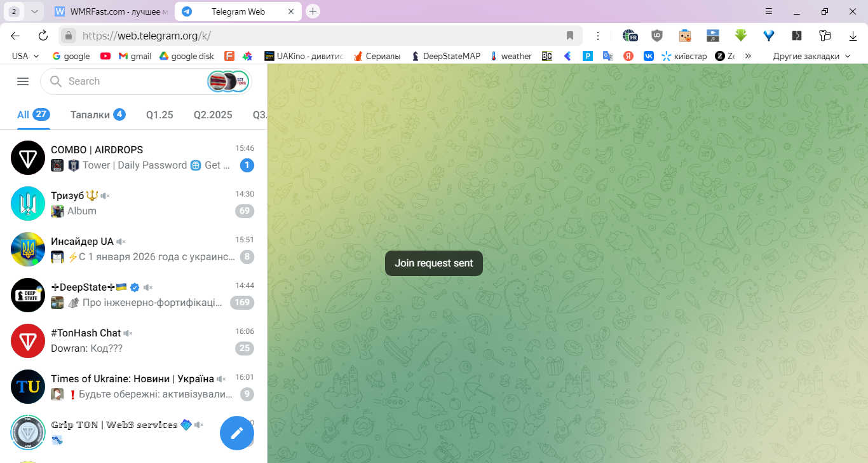
Task: Open Grip TON | Web3 services chat
Action: coord(133,432)
